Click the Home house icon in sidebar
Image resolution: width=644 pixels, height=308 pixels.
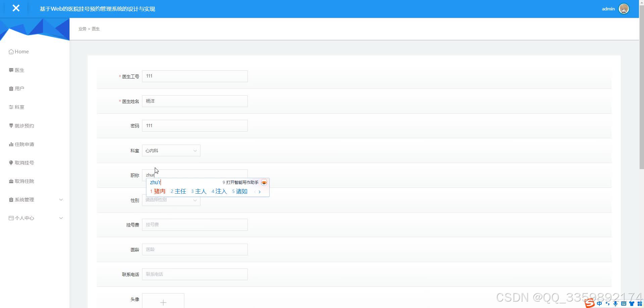[x=11, y=52]
